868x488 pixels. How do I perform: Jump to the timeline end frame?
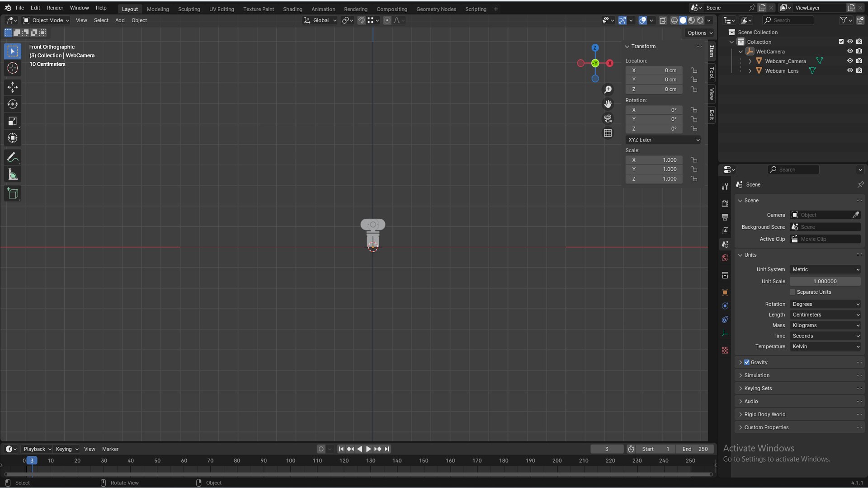click(387, 449)
